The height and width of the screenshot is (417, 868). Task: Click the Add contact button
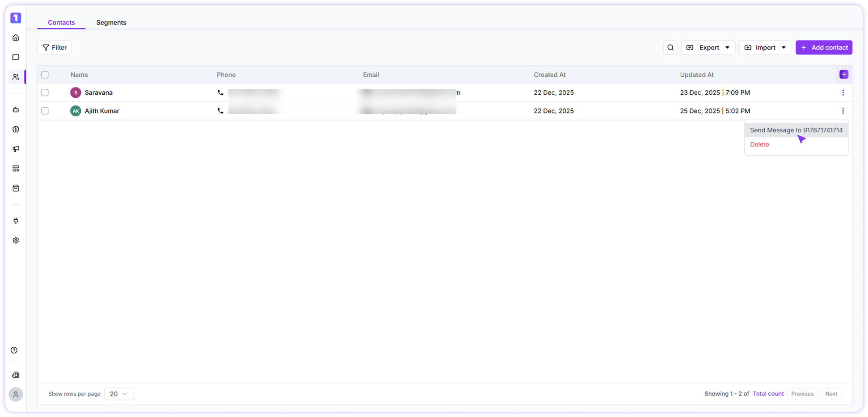click(824, 48)
